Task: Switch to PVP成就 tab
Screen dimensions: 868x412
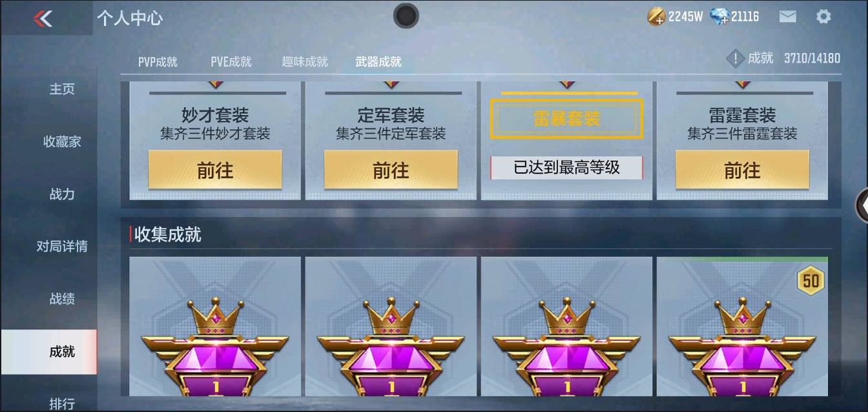Action: coord(158,62)
